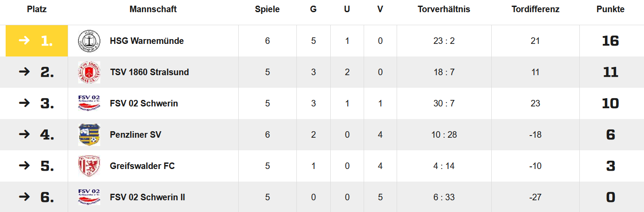Image resolution: width=644 pixels, height=212 pixels.
Task: Click the Torverhältnis column header
Action: pos(444,9)
